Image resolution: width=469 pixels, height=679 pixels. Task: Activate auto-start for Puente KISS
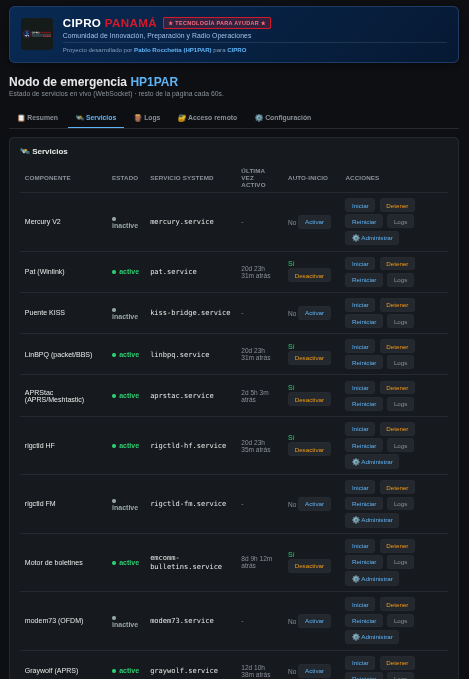314,313
